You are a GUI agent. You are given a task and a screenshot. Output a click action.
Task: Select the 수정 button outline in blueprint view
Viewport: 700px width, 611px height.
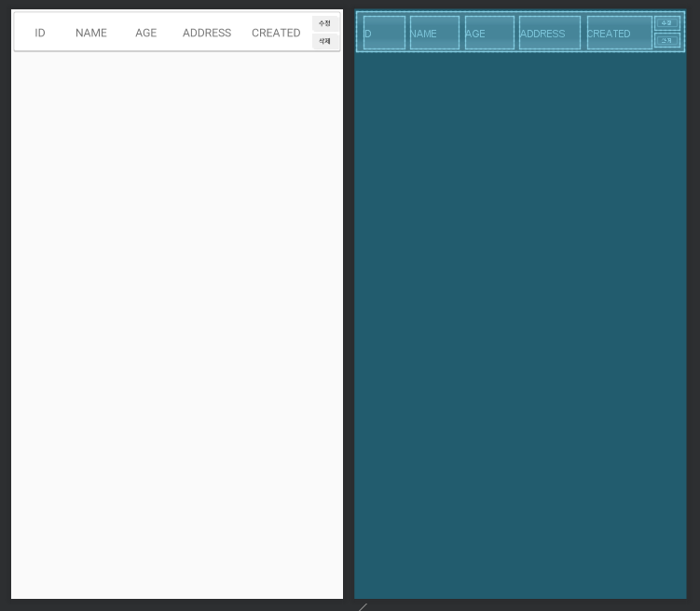coord(667,23)
